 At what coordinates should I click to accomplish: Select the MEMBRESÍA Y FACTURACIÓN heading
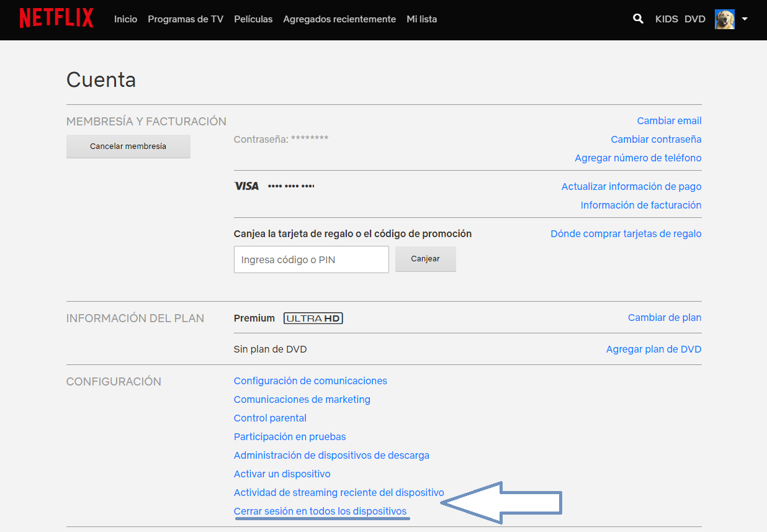point(146,122)
